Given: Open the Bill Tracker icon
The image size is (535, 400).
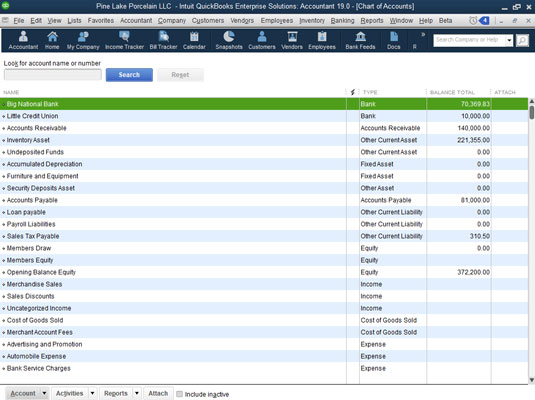Looking at the screenshot, I should pyautogui.click(x=163, y=40).
